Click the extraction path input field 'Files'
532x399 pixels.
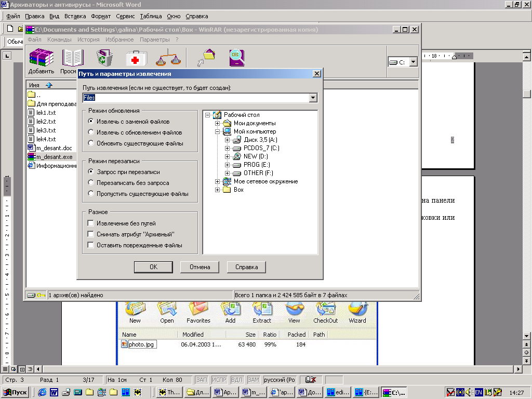coord(196,98)
